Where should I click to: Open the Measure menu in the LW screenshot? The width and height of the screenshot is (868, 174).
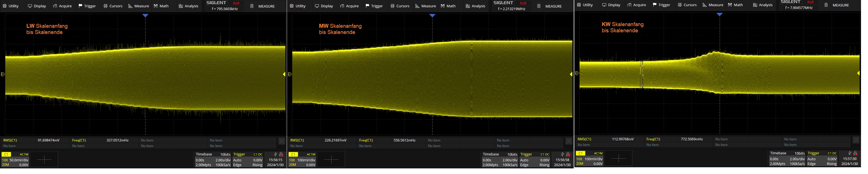coord(139,6)
